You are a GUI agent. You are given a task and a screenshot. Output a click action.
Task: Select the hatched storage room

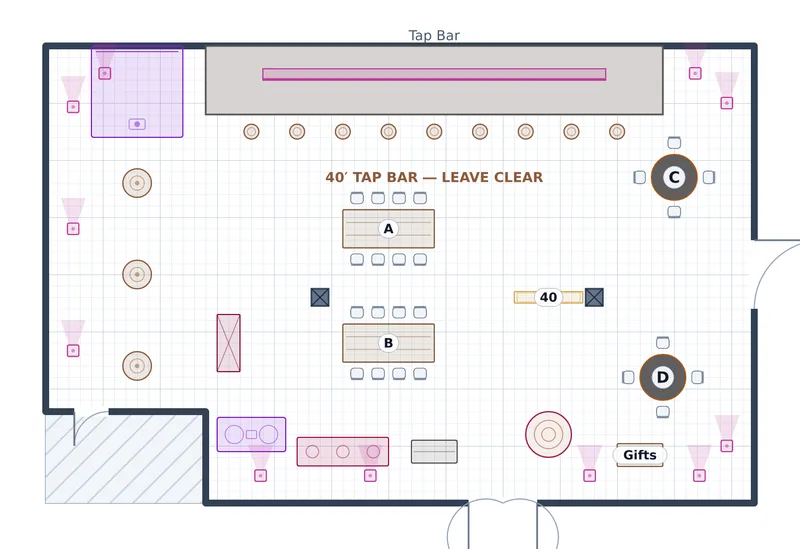tap(124, 458)
